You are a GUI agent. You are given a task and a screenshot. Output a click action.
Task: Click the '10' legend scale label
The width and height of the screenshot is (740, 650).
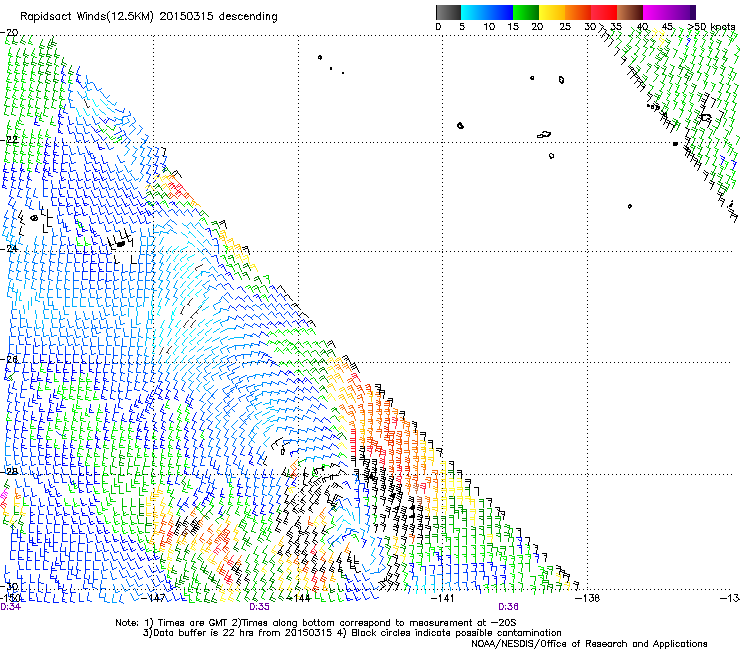pyautogui.click(x=489, y=26)
